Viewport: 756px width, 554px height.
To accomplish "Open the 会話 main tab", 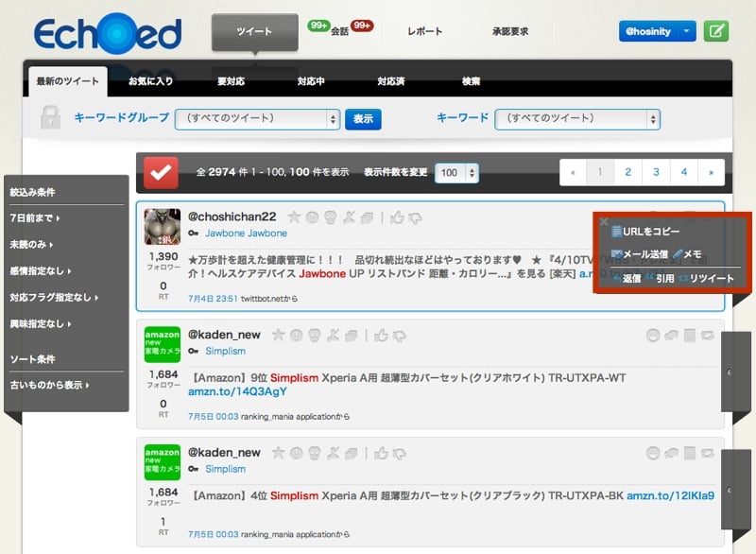I will [340, 31].
